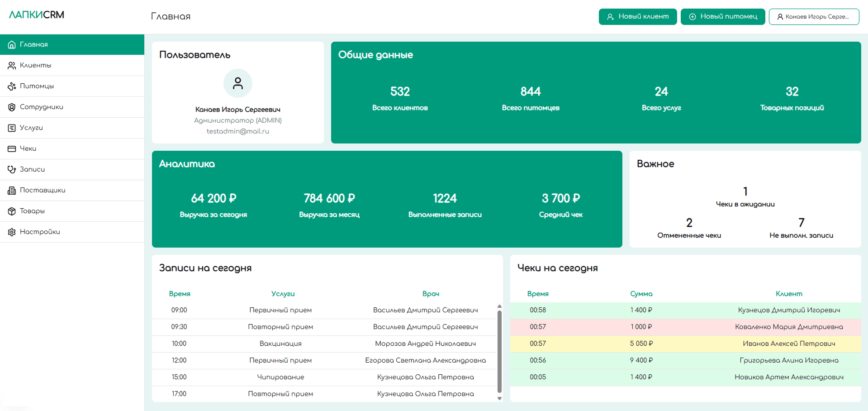Click the user avatar in Пользователь card
868x411 pixels.
tap(237, 83)
